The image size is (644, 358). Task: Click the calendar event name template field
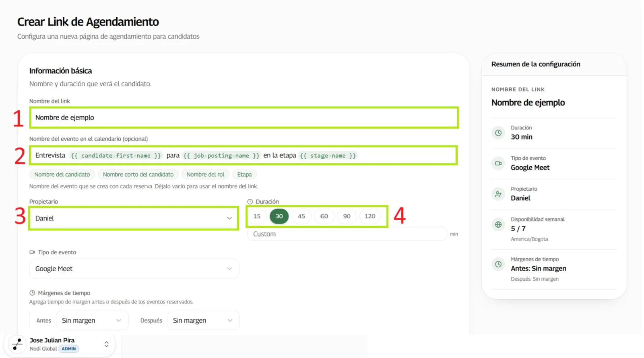pyautogui.click(x=244, y=155)
